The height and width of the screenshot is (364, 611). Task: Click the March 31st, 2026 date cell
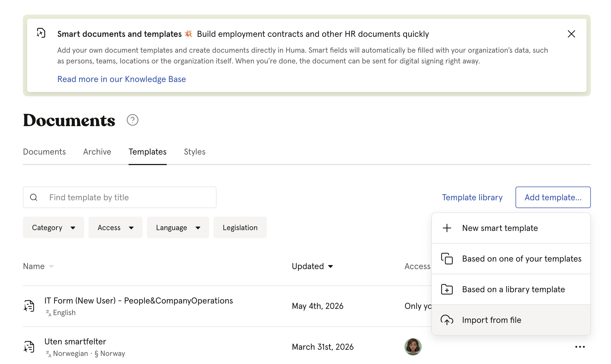[x=323, y=347]
